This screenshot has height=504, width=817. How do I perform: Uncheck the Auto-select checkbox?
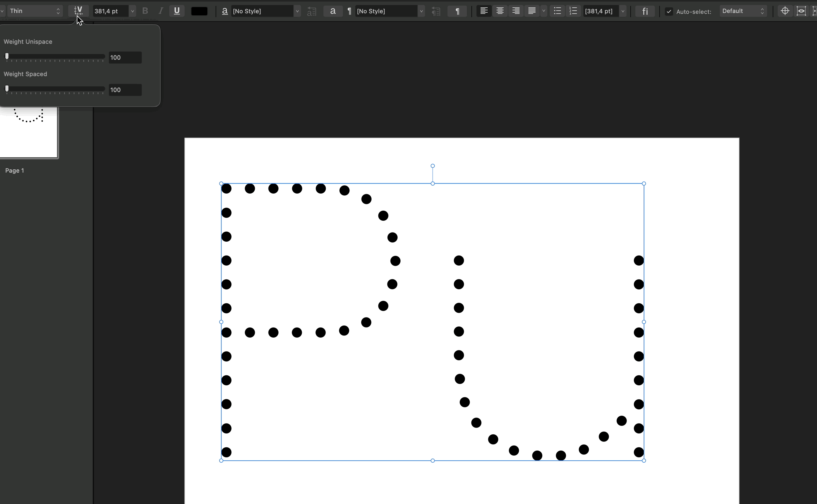(669, 12)
